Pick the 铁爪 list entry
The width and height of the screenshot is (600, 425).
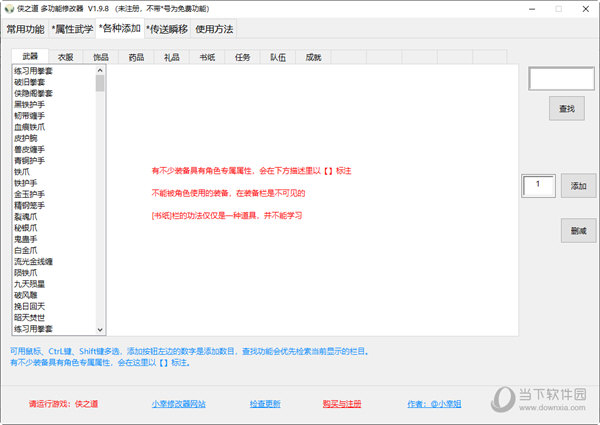[x=22, y=171]
